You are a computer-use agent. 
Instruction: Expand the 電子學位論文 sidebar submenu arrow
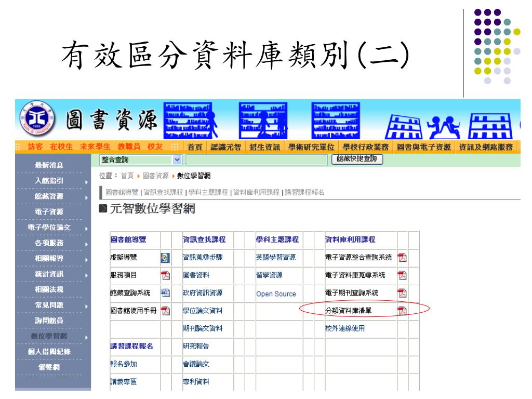click(x=87, y=229)
